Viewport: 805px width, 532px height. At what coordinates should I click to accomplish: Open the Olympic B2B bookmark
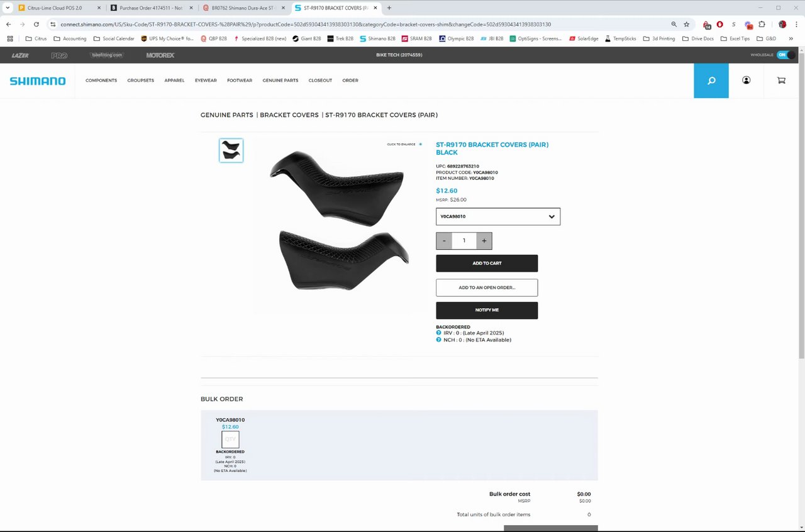pos(456,38)
